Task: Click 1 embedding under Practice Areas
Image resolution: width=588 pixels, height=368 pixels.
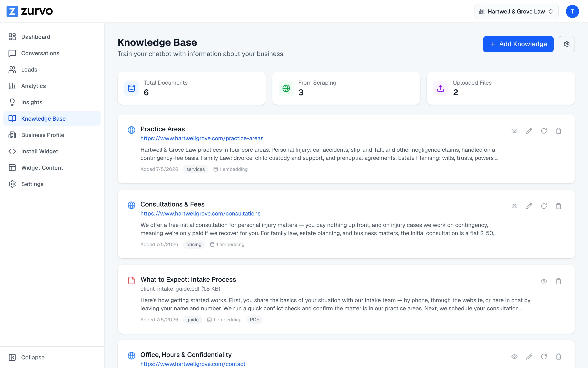Action: 231,169
